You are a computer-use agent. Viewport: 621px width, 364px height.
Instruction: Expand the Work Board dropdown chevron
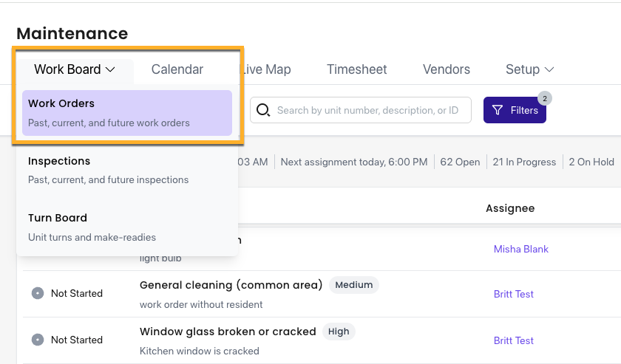110,69
